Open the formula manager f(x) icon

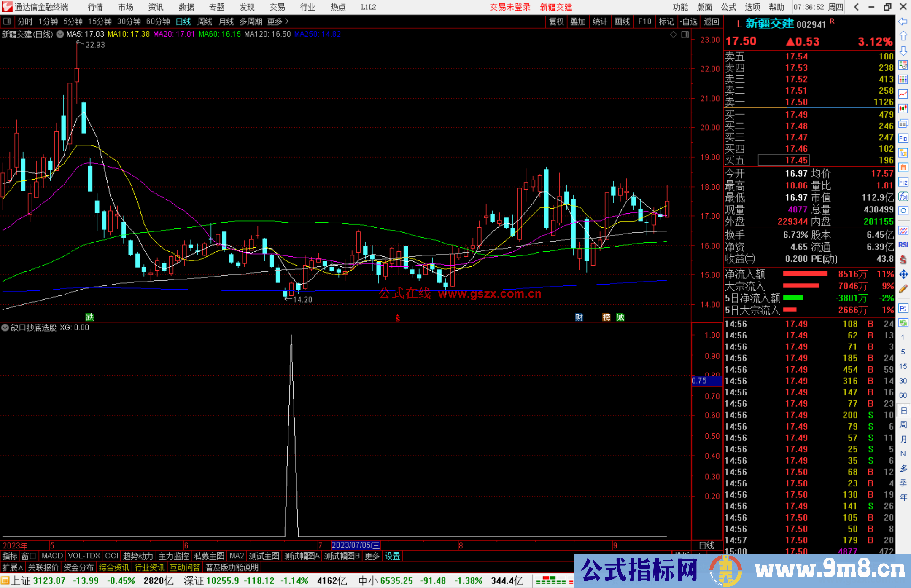903,197
